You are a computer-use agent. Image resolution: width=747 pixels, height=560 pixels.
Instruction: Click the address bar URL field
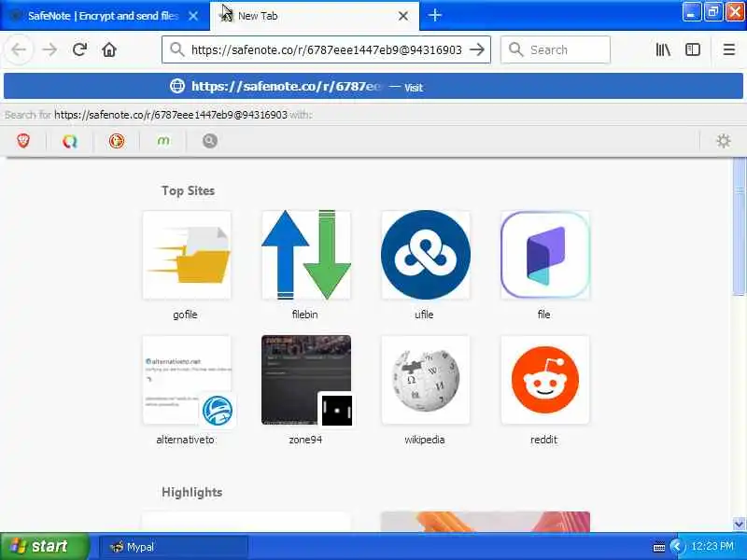point(326,49)
